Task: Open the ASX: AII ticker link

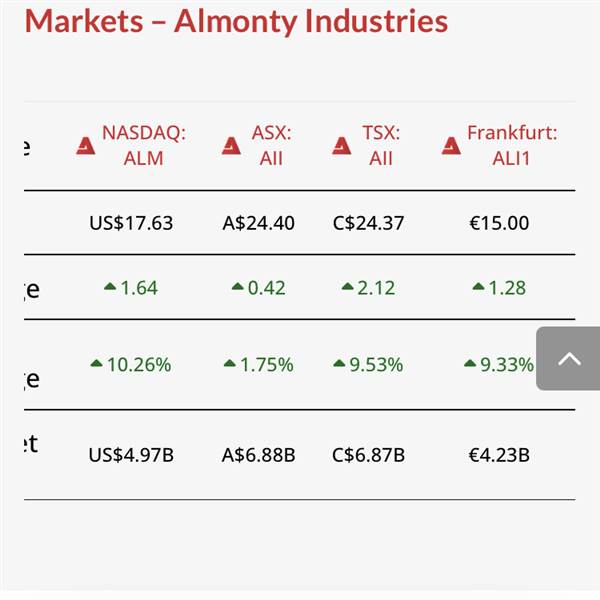Action: tap(270, 145)
